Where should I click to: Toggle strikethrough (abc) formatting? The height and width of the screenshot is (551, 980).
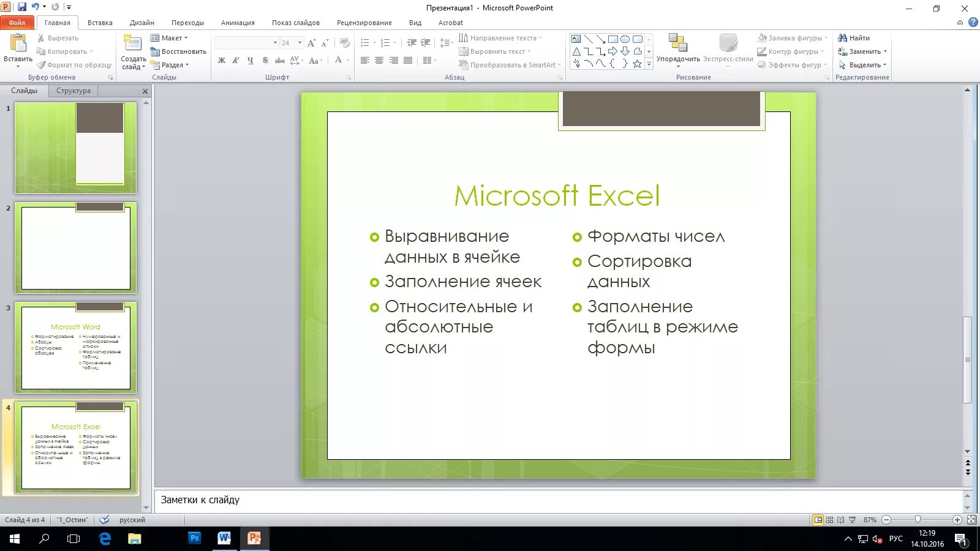click(x=280, y=61)
